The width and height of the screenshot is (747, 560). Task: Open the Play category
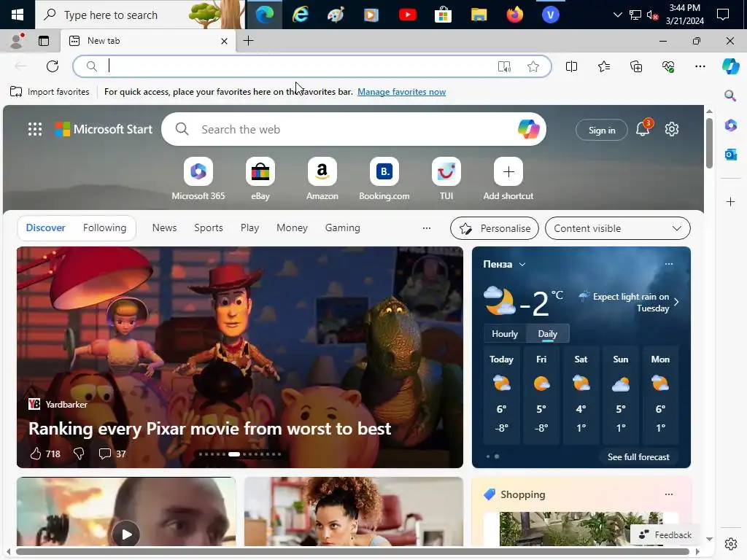tap(249, 228)
